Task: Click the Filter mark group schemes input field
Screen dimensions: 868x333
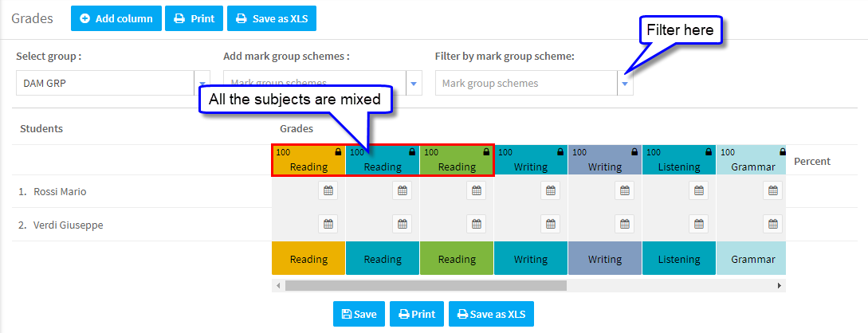Action: point(526,84)
